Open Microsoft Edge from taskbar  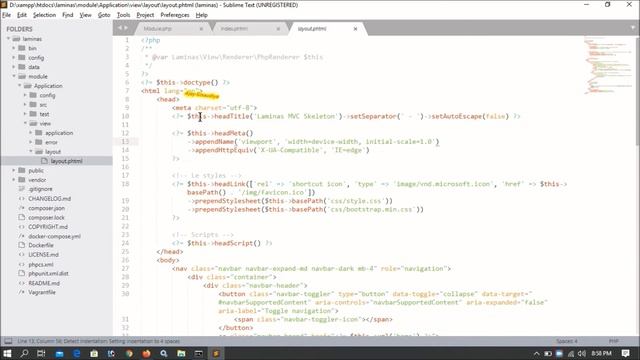click(76, 353)
